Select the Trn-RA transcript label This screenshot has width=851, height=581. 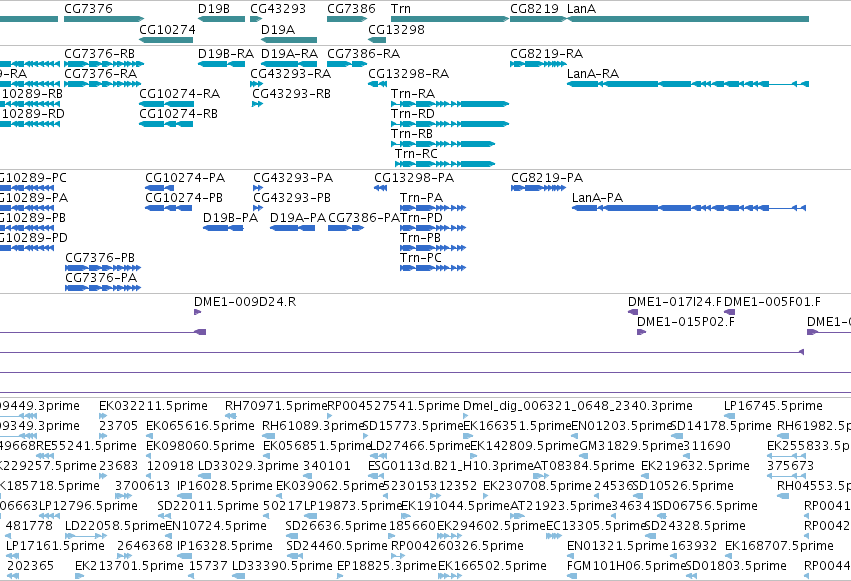413,94
